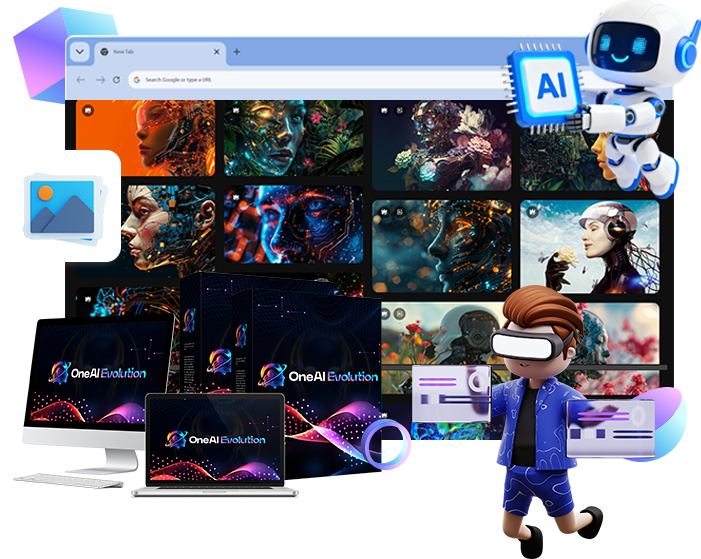Reload the page with the refresh icon
This screenshot has height=559, width=701.
(x=117, y=79)
